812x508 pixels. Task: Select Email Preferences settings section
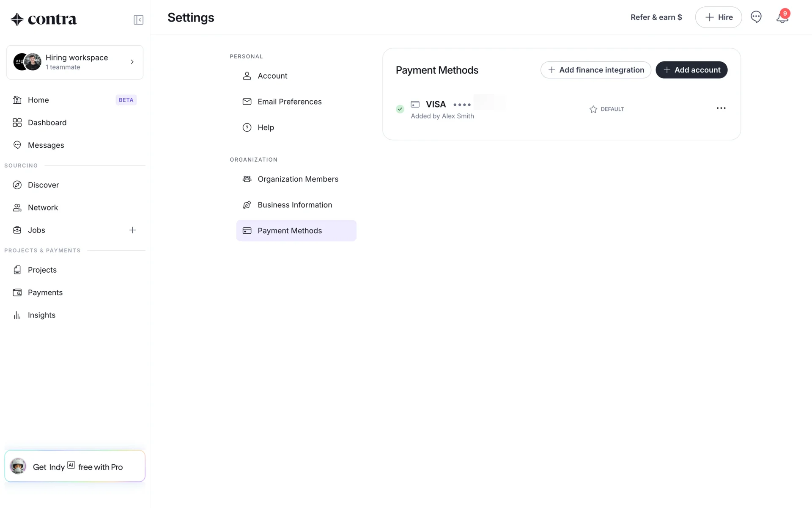(290, 102)
